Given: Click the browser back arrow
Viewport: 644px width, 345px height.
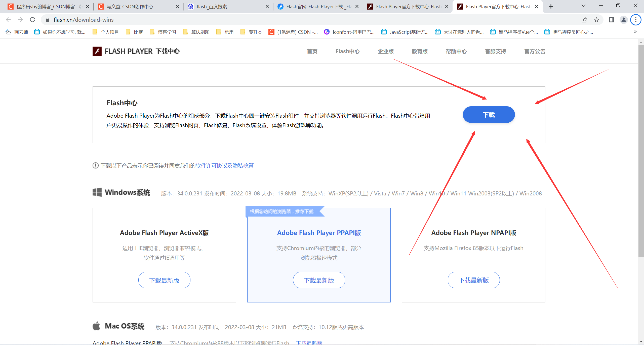Looking at the screenshot, I should 8,20.
